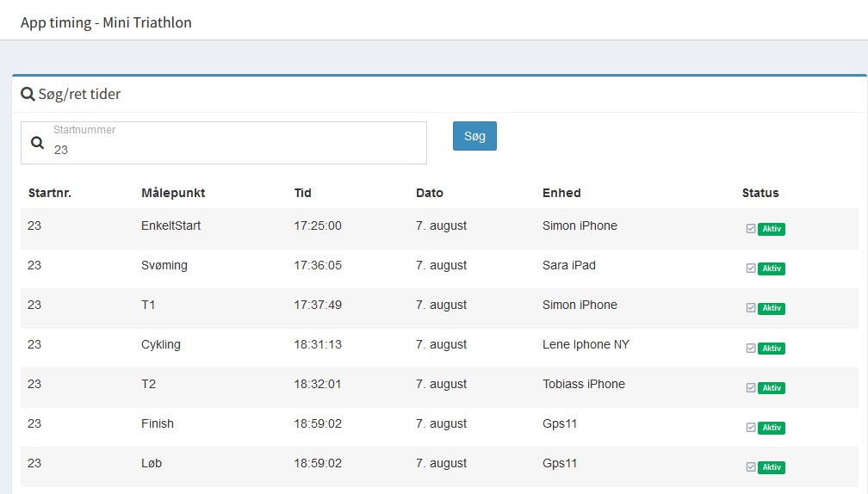This screenshot has height=494, width=868.
Task: Toggle the T2 row status checkbox
Action: (x=751, y=388)
